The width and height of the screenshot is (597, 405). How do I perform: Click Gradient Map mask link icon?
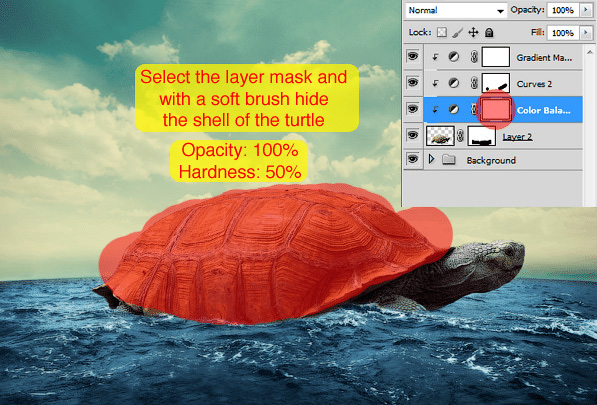(474, 57)
